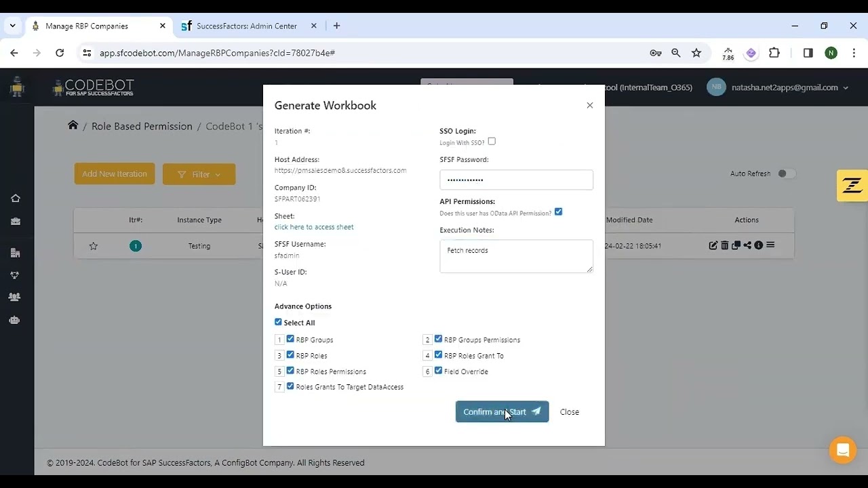Toggle RBP Roles checkbox
Viewport: 868px width, 488px height.
click(x=290, y=354)
